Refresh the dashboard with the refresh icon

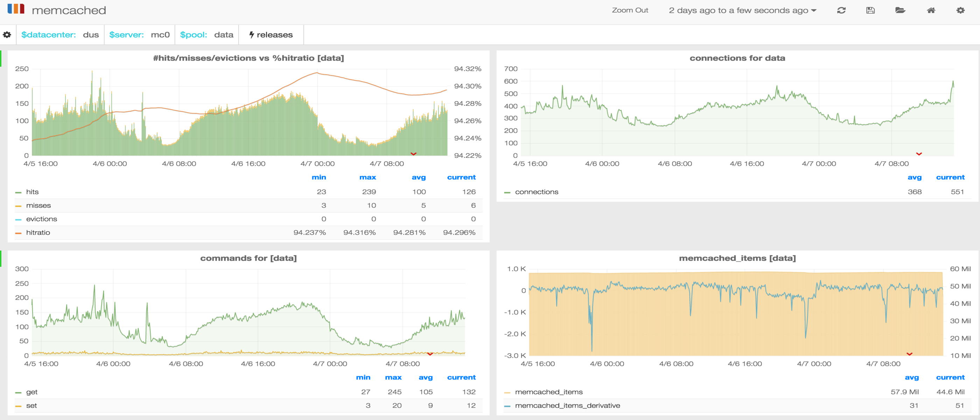pos(841,10)
